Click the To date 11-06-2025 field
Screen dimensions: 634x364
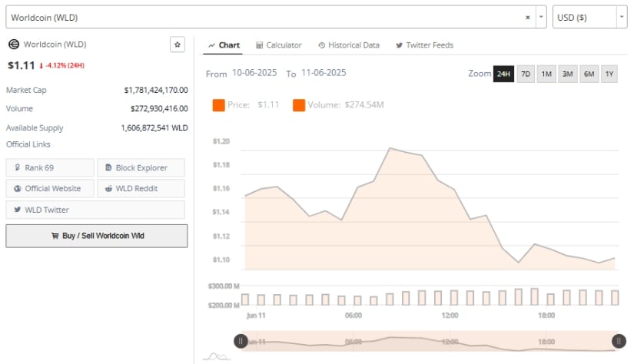(x=324, y=73)
